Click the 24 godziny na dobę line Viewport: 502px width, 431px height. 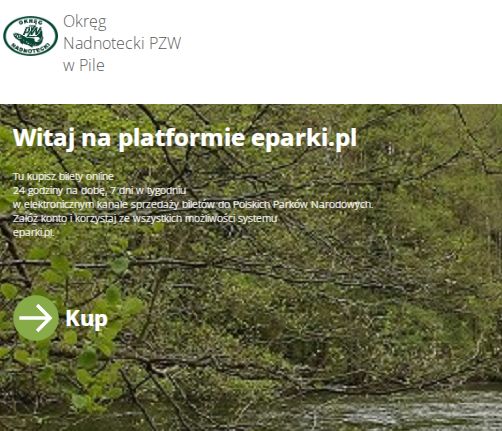(x=99, y=191)
